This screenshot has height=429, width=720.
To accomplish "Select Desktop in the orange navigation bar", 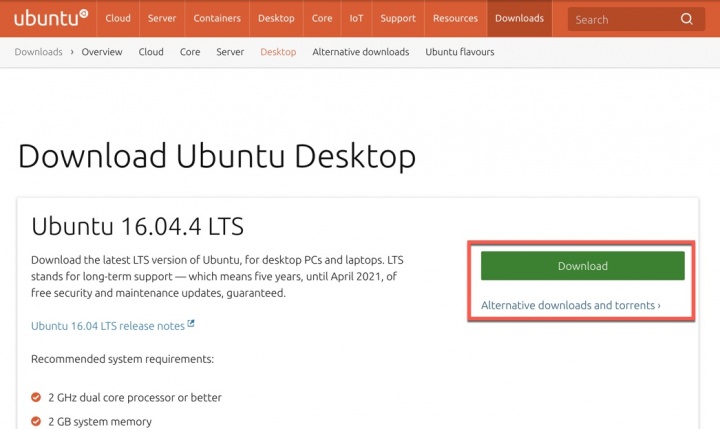I will click(276, 18).
